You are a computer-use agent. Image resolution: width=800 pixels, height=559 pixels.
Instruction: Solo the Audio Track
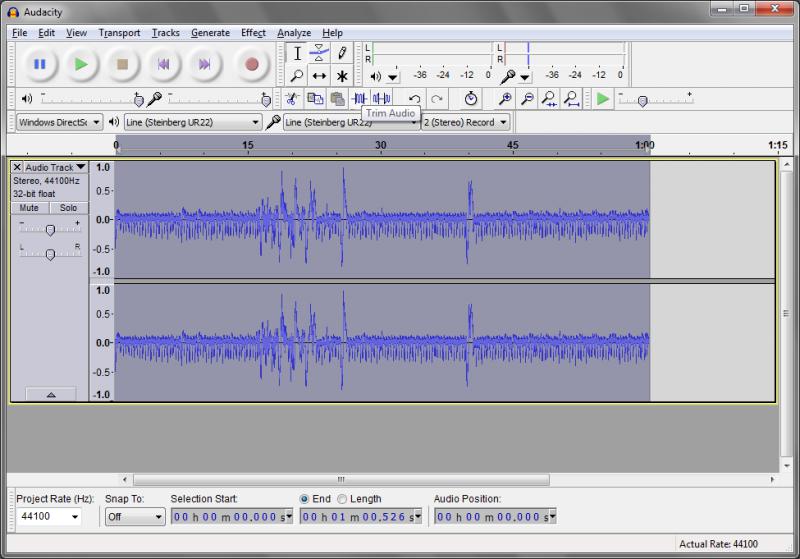(x=68, y=208)
